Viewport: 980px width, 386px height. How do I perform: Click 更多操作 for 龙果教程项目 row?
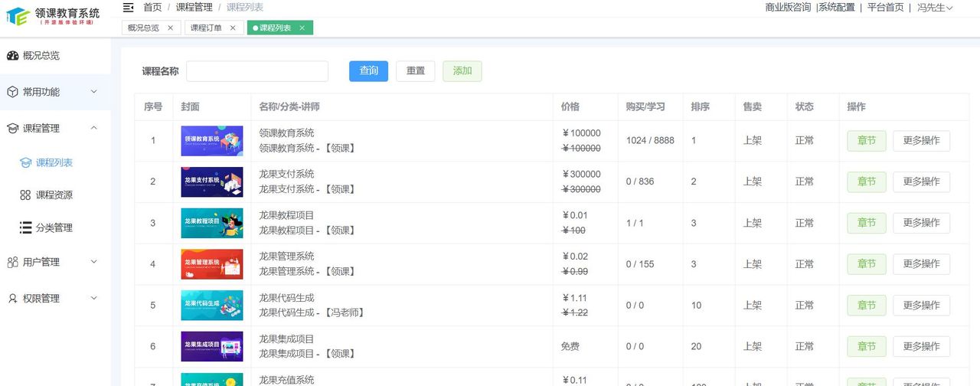(x=921, y=223)
